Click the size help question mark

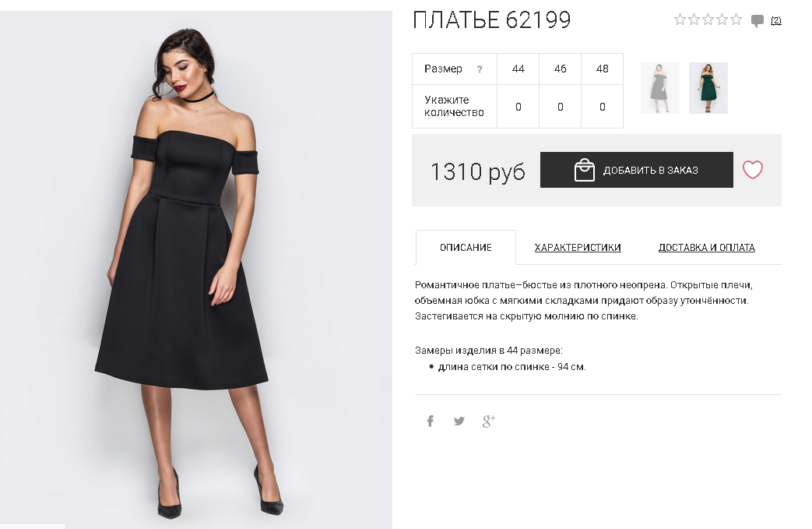point(480,69)
